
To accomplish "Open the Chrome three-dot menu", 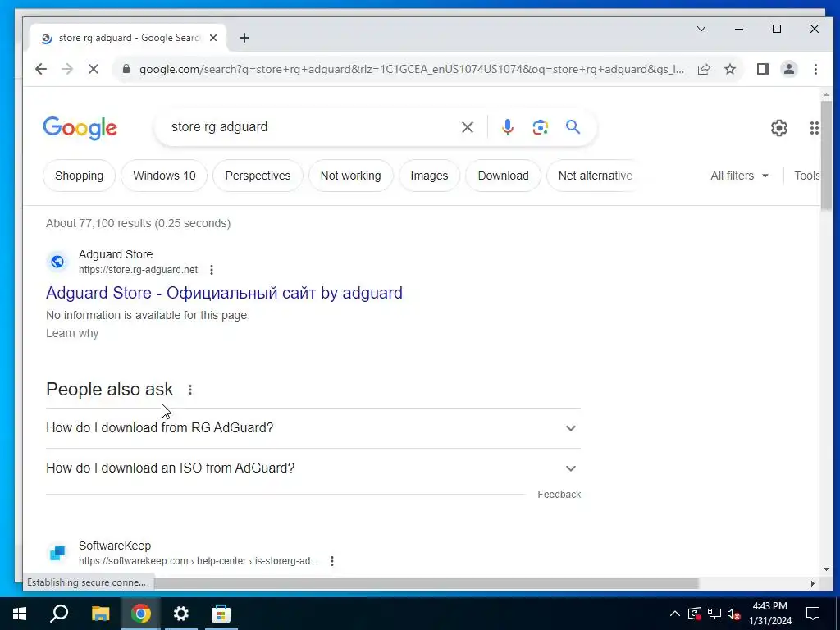I will (x=815, y=69).
